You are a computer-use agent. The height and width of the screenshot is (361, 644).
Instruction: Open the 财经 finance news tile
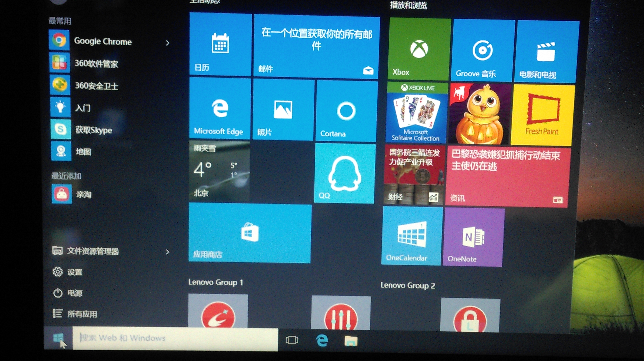click(414, 175)
